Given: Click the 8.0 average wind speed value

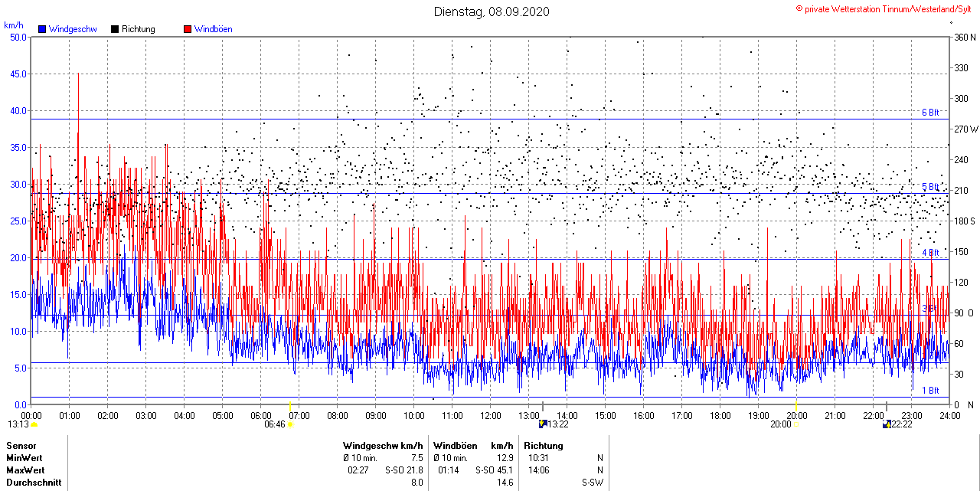Looking at the screenshot, I should (x=416, y=483).
